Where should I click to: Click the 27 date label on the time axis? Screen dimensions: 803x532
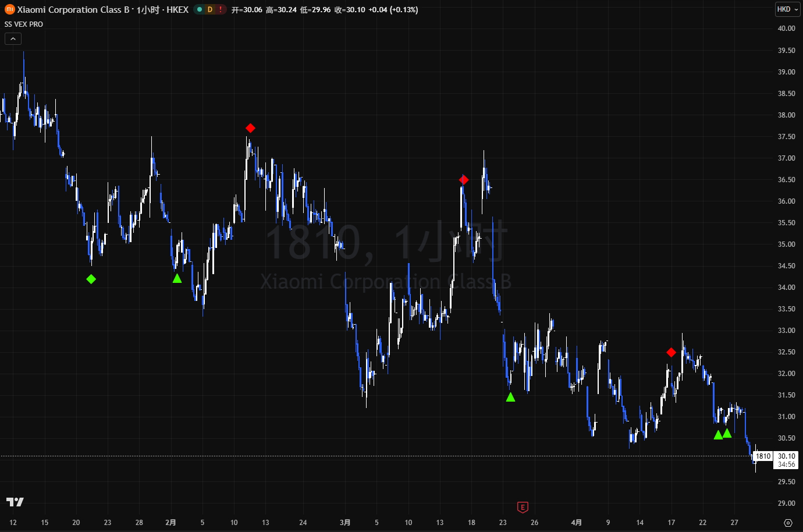[x=734, y=523]
